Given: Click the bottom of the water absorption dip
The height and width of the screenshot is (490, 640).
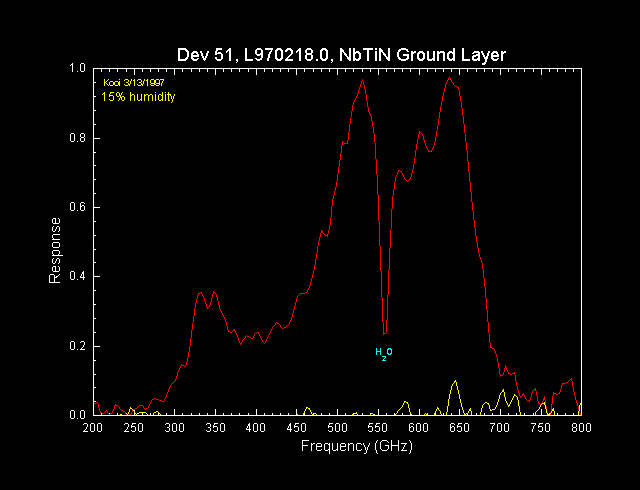Looking at the screenshot, I should point(384,333).
